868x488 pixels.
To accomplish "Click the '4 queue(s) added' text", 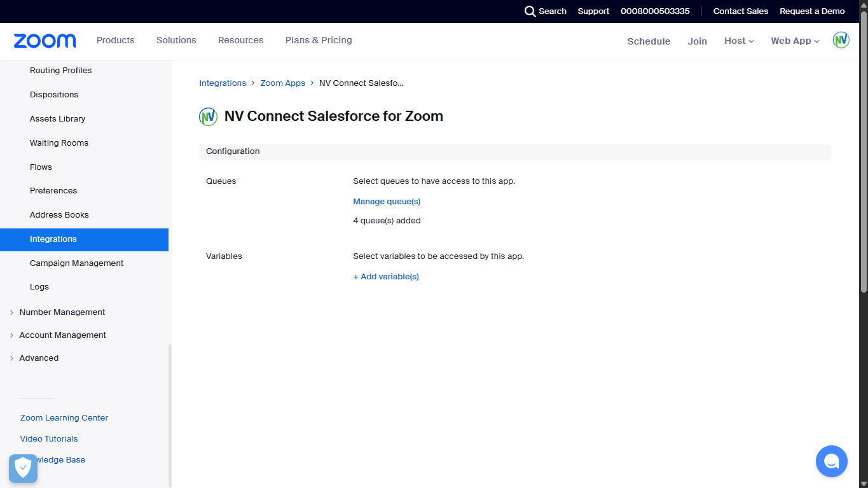I will pos(387,221).
